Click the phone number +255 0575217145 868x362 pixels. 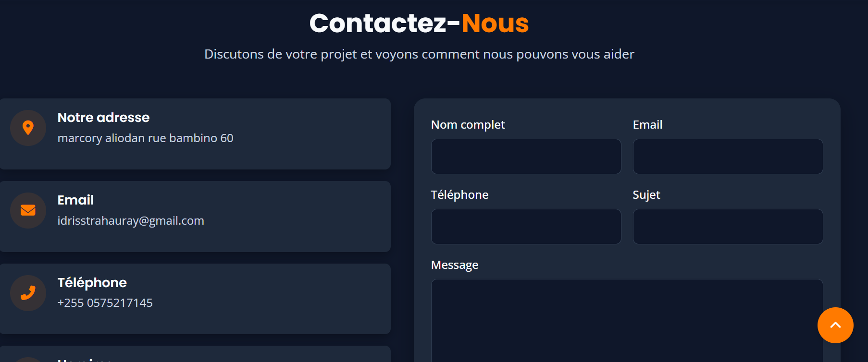click(x=105, y=303)
